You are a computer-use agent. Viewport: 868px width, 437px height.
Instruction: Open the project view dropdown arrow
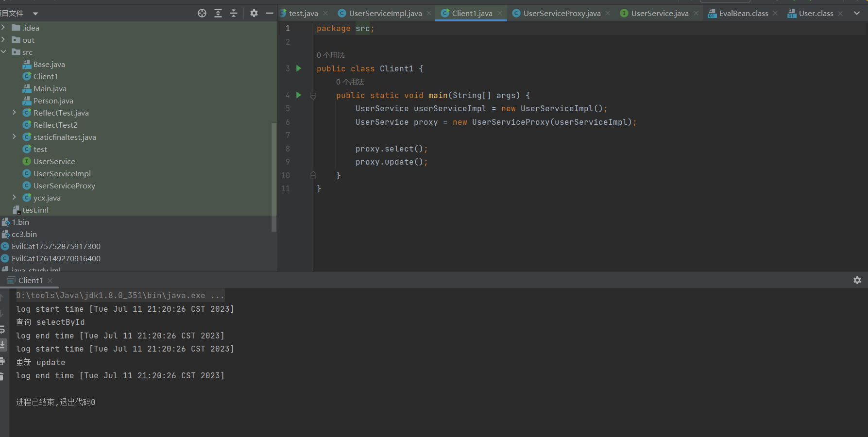(35, 14)
